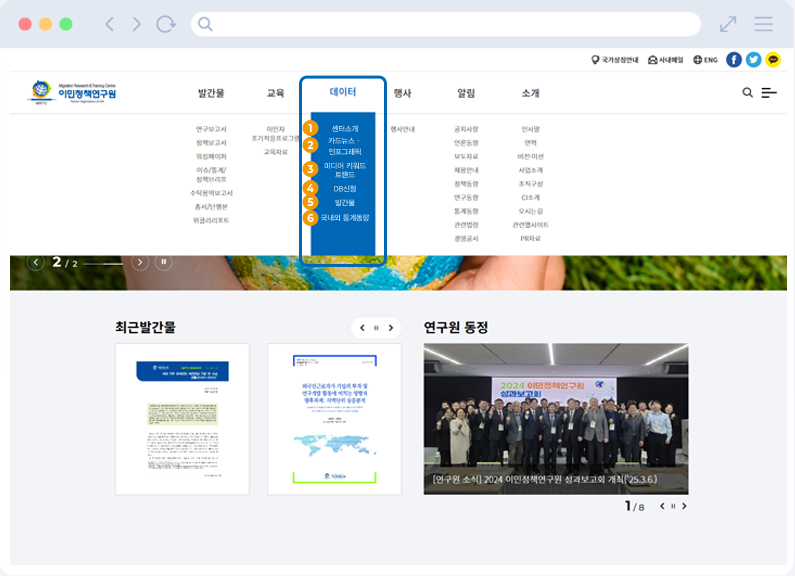Click the site search magnifier icon
Screen dimensions: 795x576
[747, 93]
